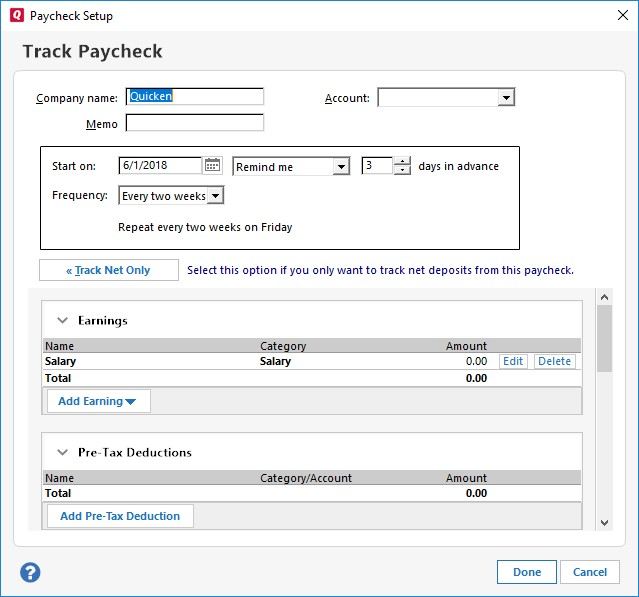Screen dimensions: 639x597
Task: Click the Company name text field
Action: coord(195,97)
